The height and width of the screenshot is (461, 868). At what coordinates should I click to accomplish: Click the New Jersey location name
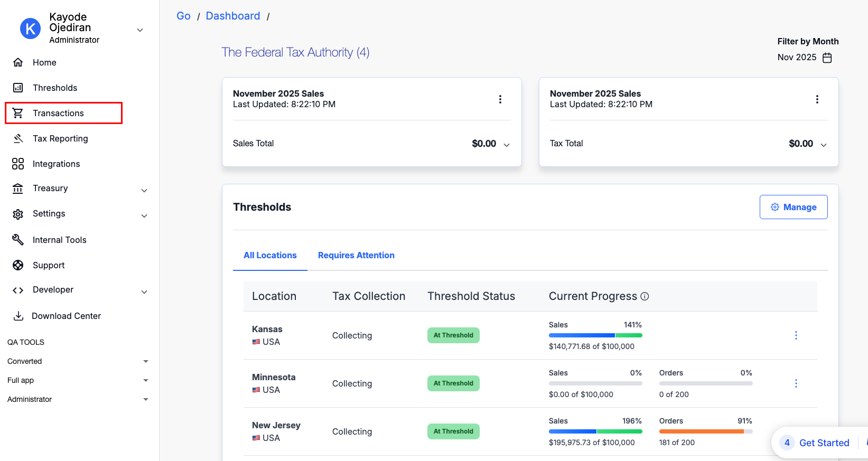(276, 425)
